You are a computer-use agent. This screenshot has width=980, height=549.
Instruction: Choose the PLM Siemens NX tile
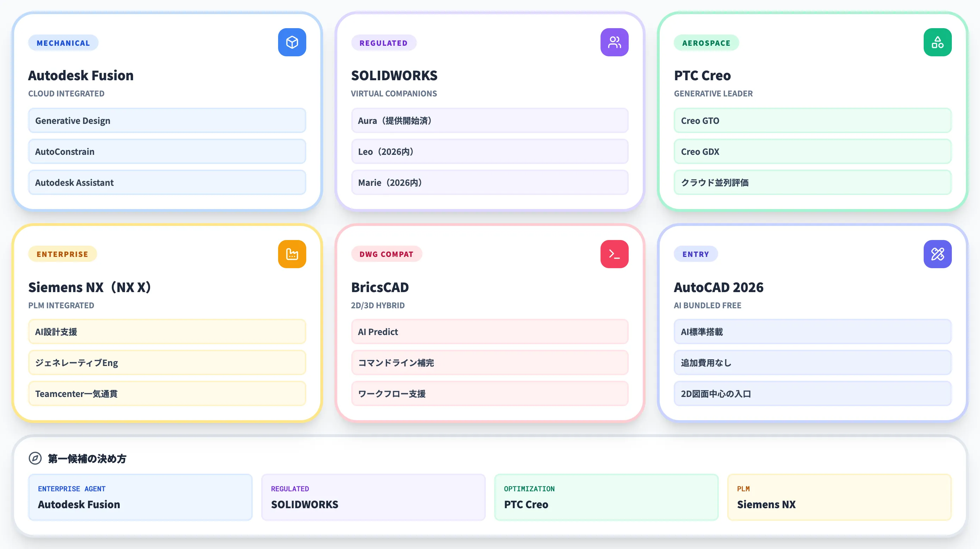pos(839,497)
